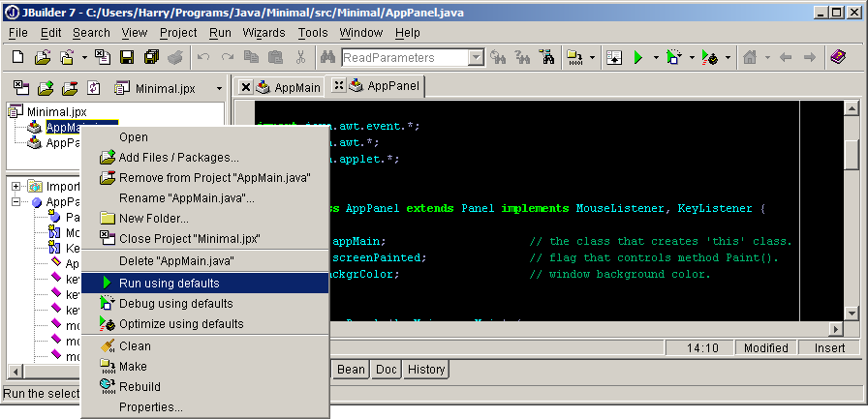Image resolution: width=868 pixels, height=419 pixels.
Task: Choose Debug using defaults in the context menu
Action: (x=205, y=304)
